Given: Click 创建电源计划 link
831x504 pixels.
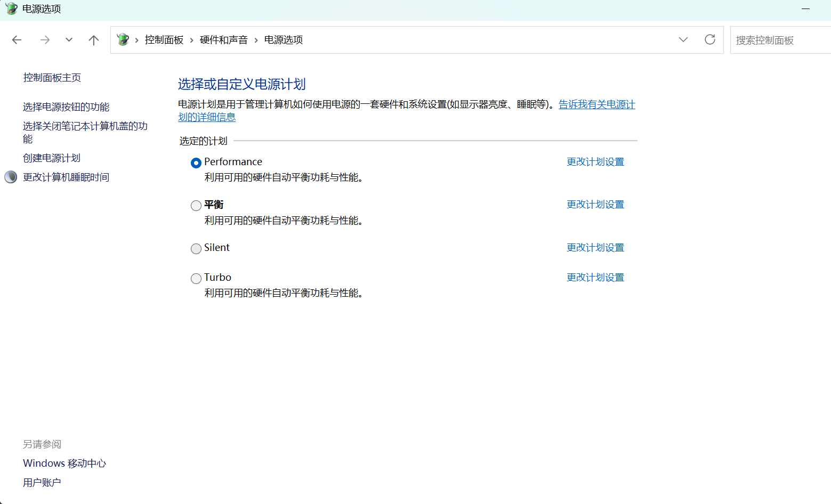Looking at the screenshot, I should point(52,158).
